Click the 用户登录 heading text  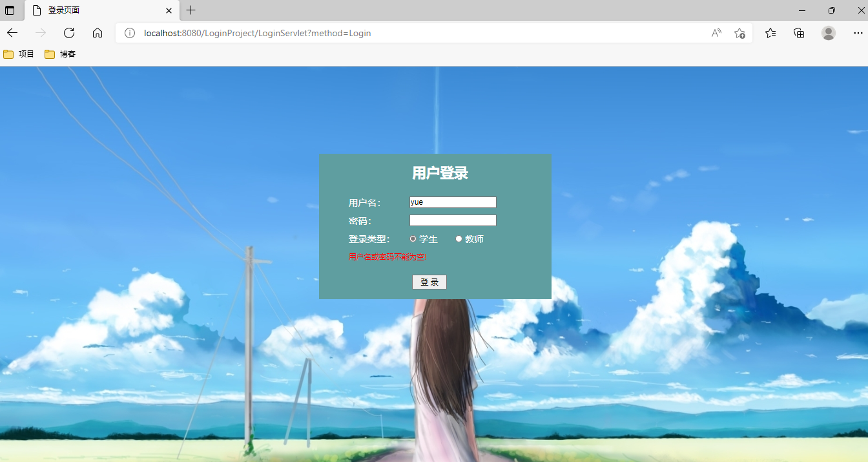click(440, 173)
